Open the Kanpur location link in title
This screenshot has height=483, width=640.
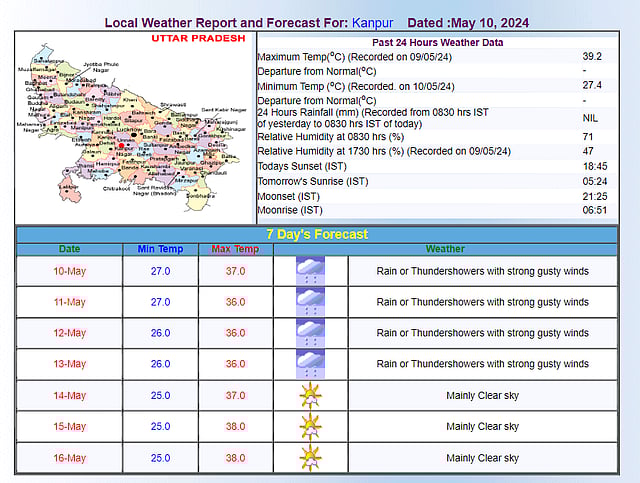point(373,22)
